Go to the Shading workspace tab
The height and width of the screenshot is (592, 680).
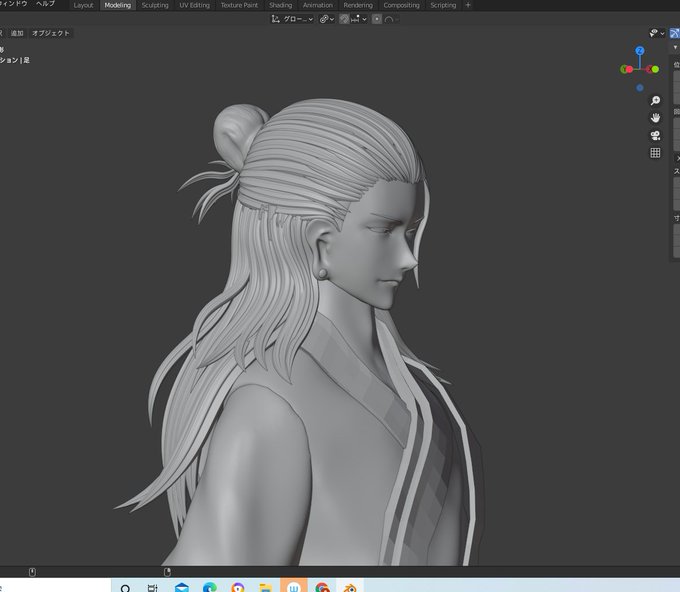tap(281, 5)
